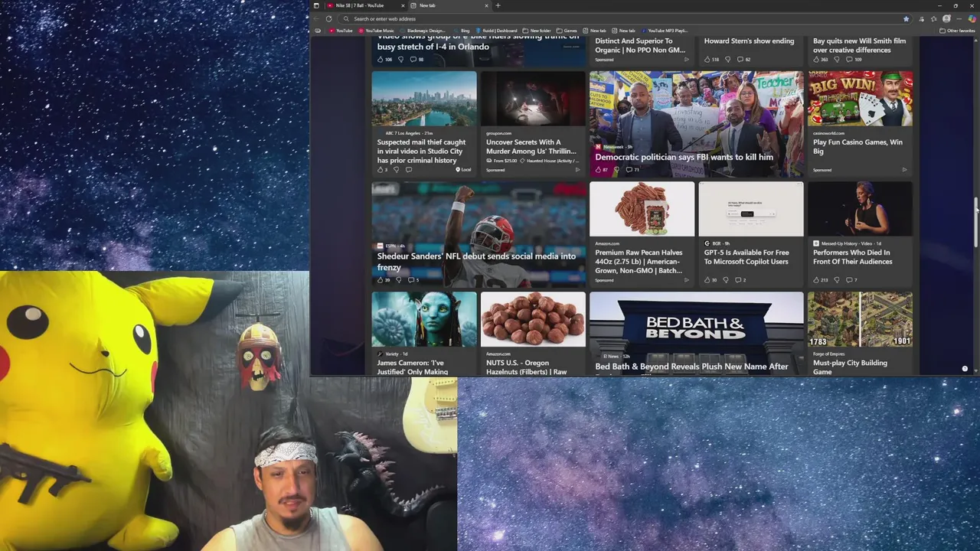Like the GPT-5 Is Available article
The height and width of the screenshot is (551, 980).
coord(711,280)
